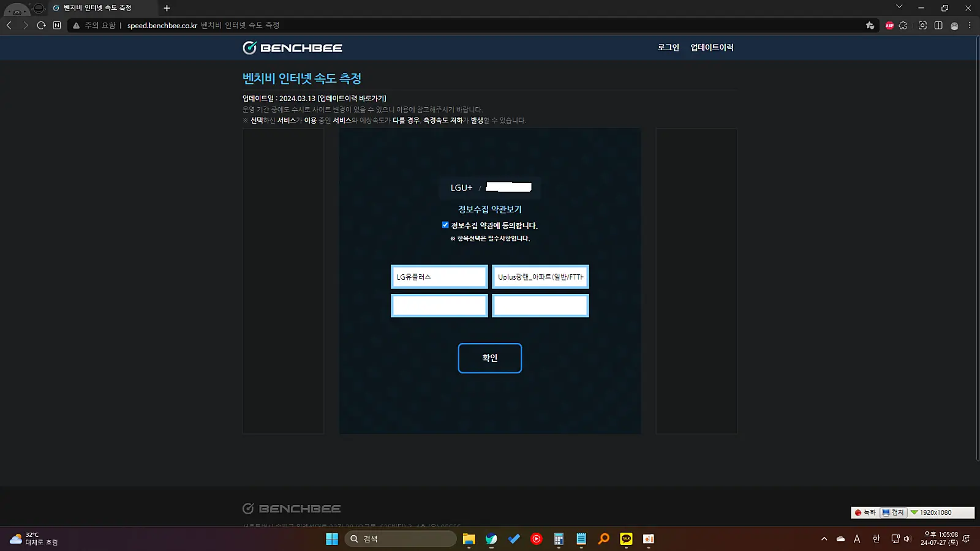
Task: Open the LG유플러스 provider dropdown
Action: point(439,277)
